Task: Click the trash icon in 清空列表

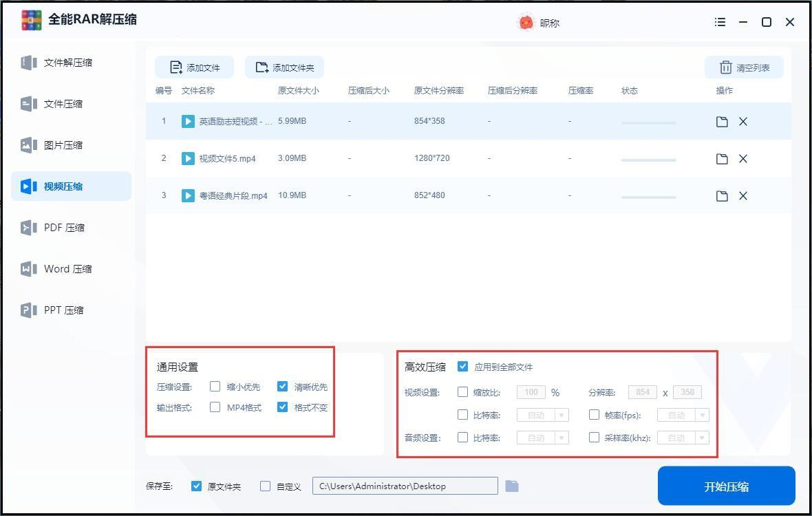Action: (725, 67)
